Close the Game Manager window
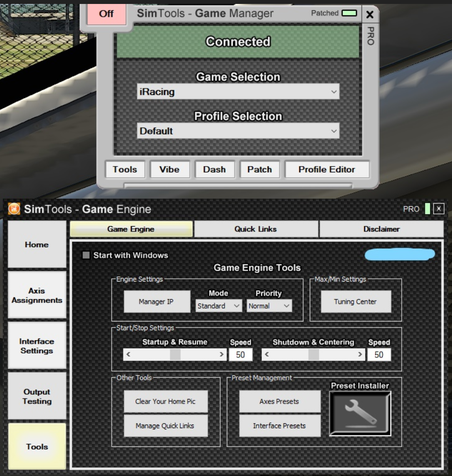Image resolution: width=452 pixels, height=476 pixels. click(370, 15)
